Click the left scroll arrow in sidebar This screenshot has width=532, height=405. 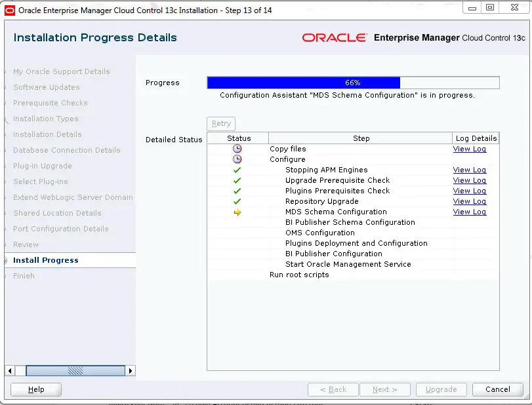pos(10,371)
